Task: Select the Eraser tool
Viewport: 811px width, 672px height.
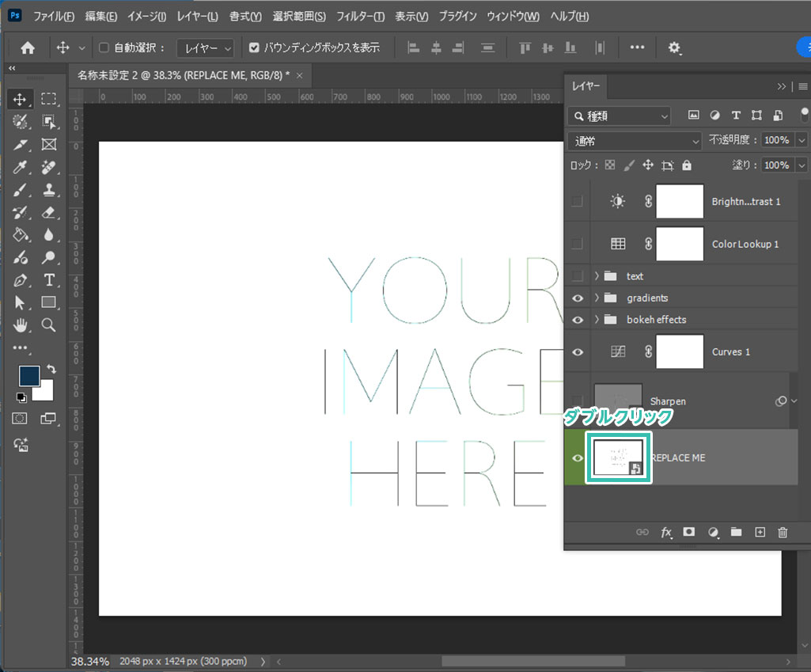Action: click(x=48, y=213)
